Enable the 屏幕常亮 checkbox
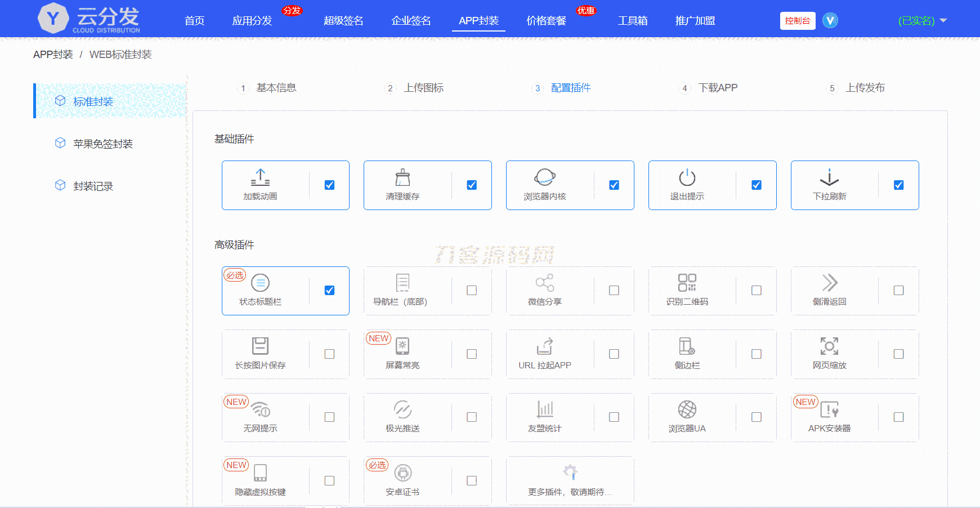The width and height of the screenshot is (980, 508). pyautogui.click(x=472, y=354)
